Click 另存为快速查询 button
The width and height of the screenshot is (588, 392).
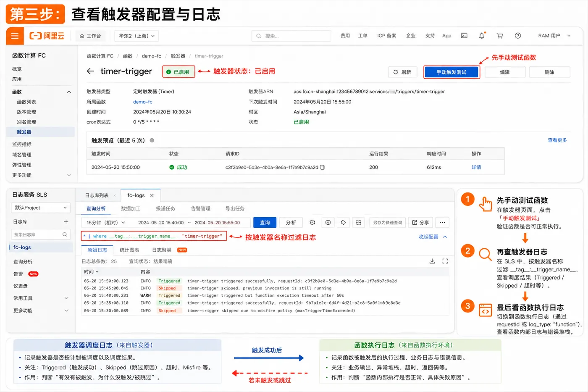pyautogui.click(x=388, y=223)
